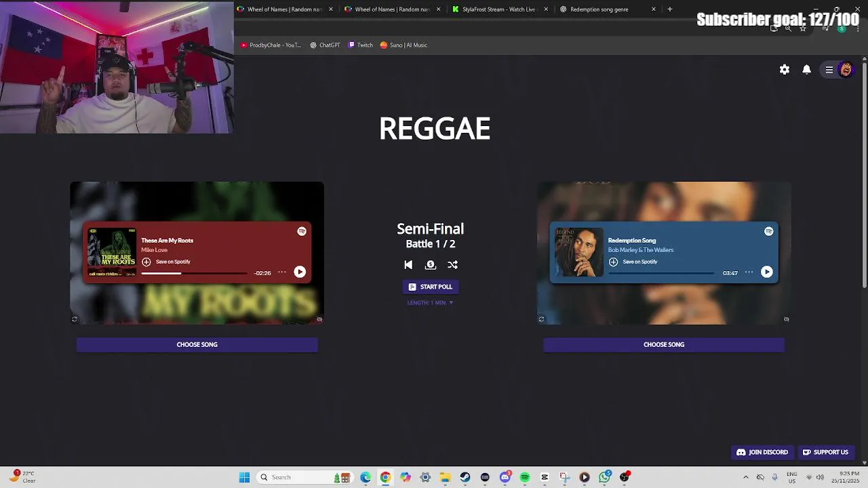Open Spotify from the taskbar
This screenshot has width=868, height=488.
[524, 477]
